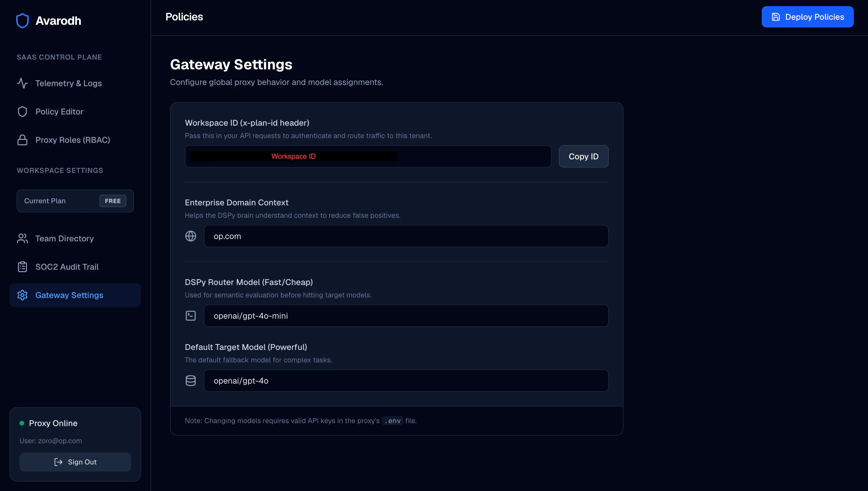
Task: Select the Gateway Settings menu item
Action: click(75, 295)
